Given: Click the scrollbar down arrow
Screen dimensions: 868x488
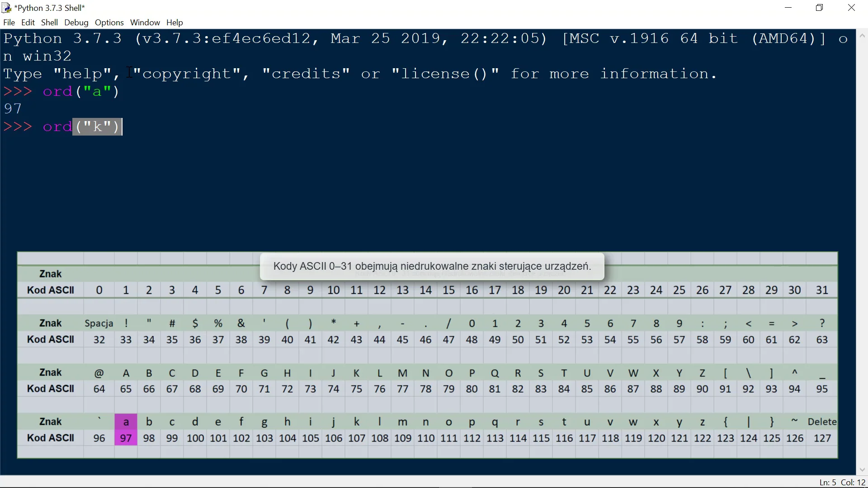Looking at the screenshot, I should [x=862, y=469].
